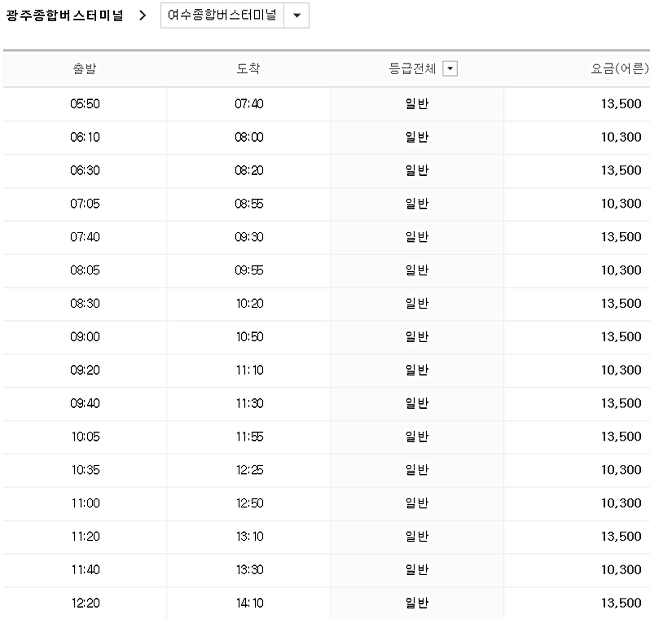Click the 12:25 arrival time

click(250, 470)
